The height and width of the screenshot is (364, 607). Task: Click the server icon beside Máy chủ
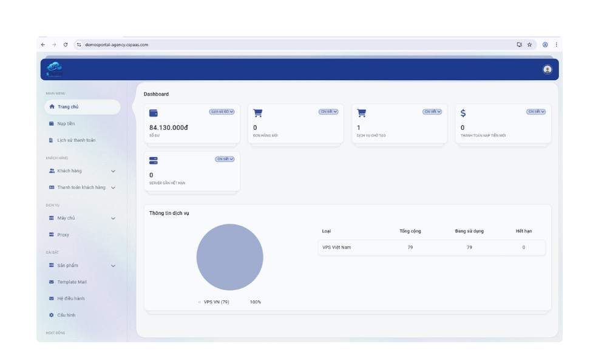click(x=51, y=218)
